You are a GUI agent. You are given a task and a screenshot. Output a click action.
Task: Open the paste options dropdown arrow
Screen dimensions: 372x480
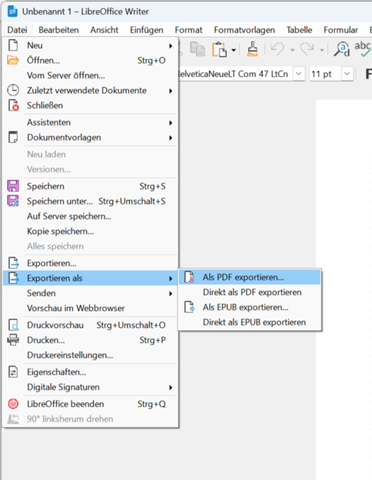click(x=233, y=50)
